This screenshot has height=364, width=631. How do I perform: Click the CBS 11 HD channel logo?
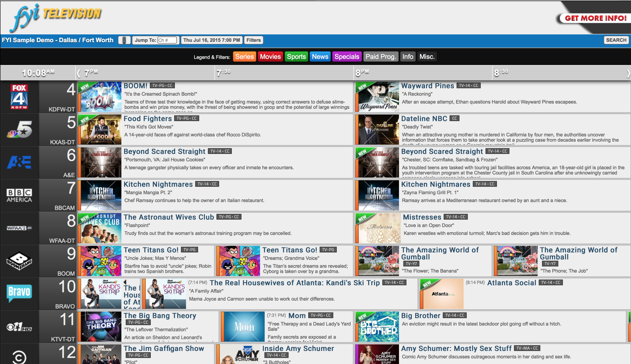(19, 327)
